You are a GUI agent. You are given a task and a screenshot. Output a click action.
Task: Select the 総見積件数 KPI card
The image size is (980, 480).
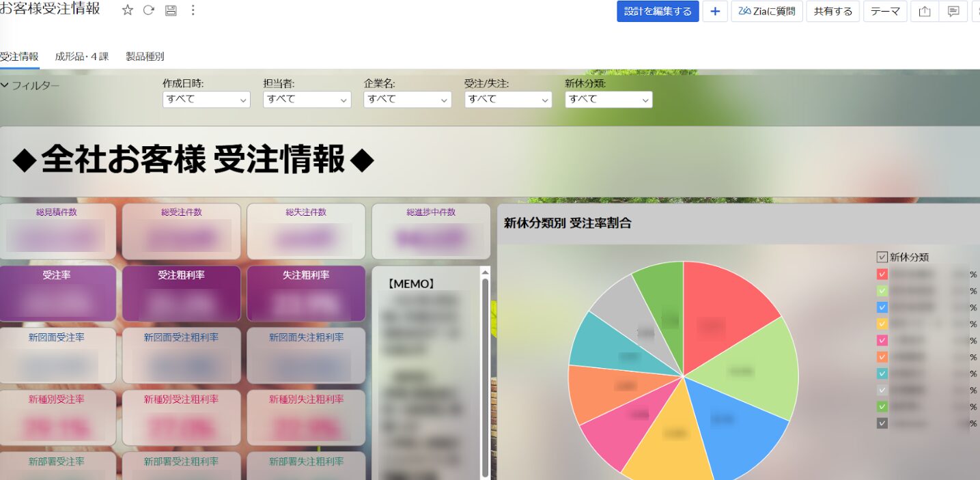(x=57, y=231)
